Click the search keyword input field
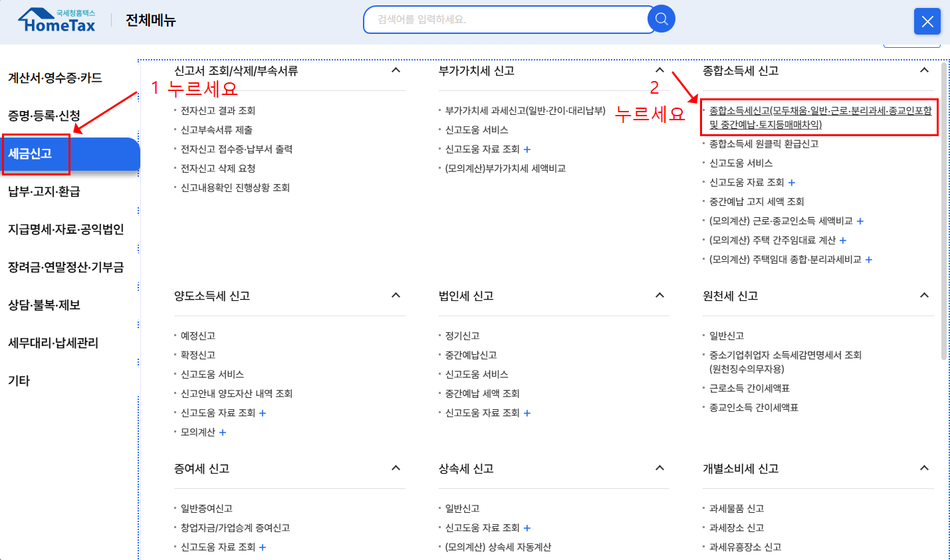The image size is (950, 560). 509,19
